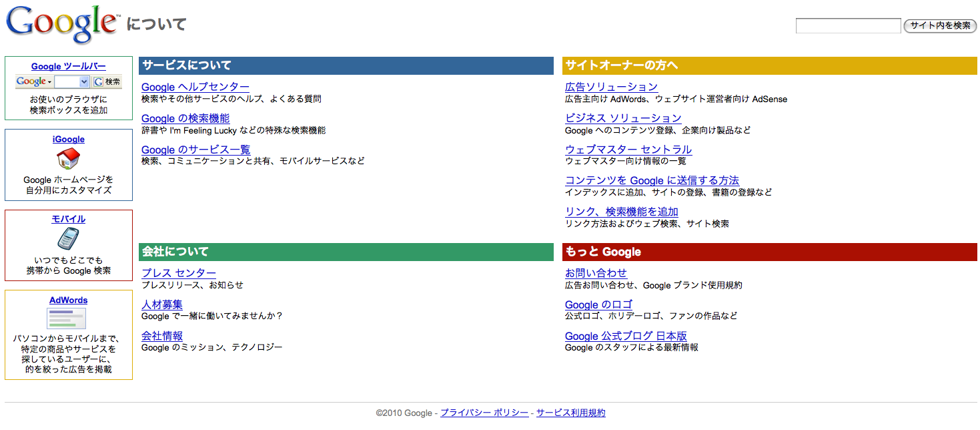Screen dimensions: 980x430
Task: Open the AdWords link
Action: 69,300
